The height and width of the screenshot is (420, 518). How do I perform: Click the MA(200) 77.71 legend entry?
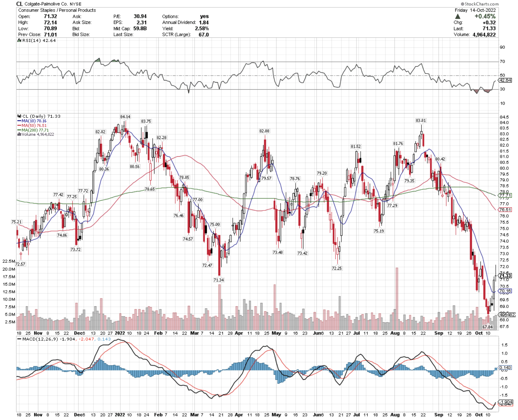pyautogui.click(x=33, y=130)
